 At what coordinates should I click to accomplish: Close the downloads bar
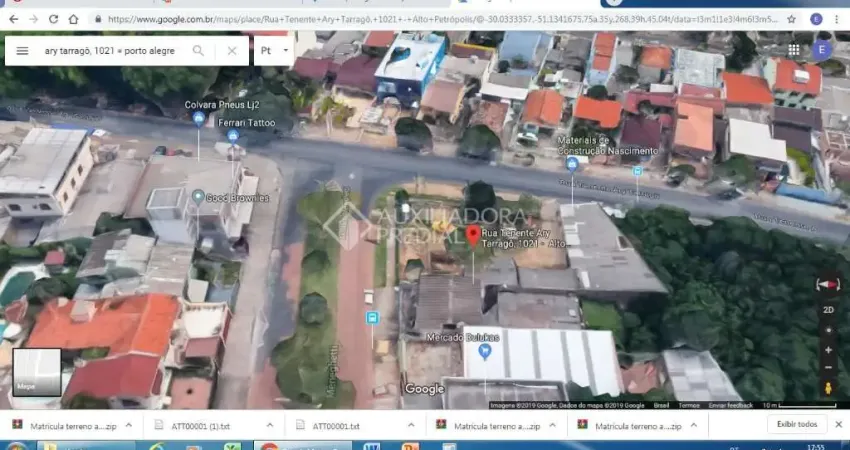(839, 424)
